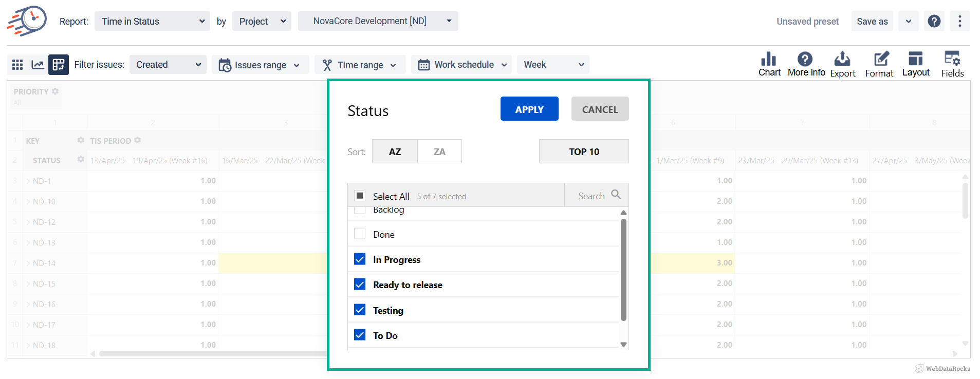This screenshot has width=980, height=379.
Task: Expand the Week period dropdown
Action: pos(553,65)
